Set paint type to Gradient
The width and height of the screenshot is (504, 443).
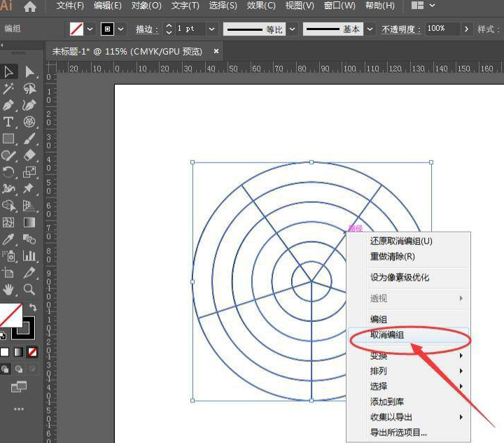(19, 352)
